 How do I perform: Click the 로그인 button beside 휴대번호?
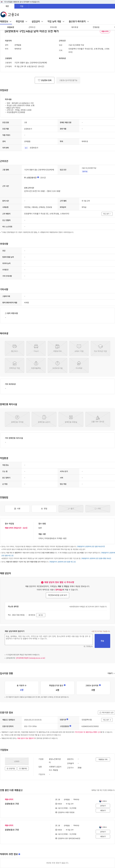(41, 615)
